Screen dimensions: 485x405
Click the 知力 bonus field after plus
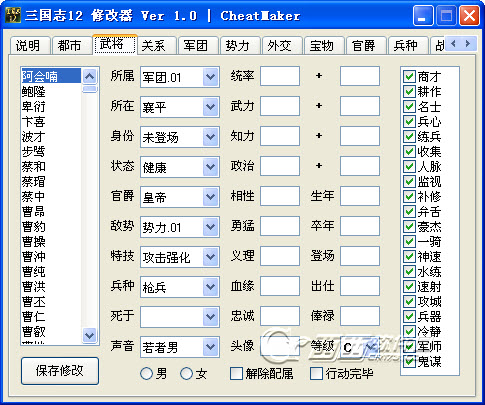click(360, 136)
